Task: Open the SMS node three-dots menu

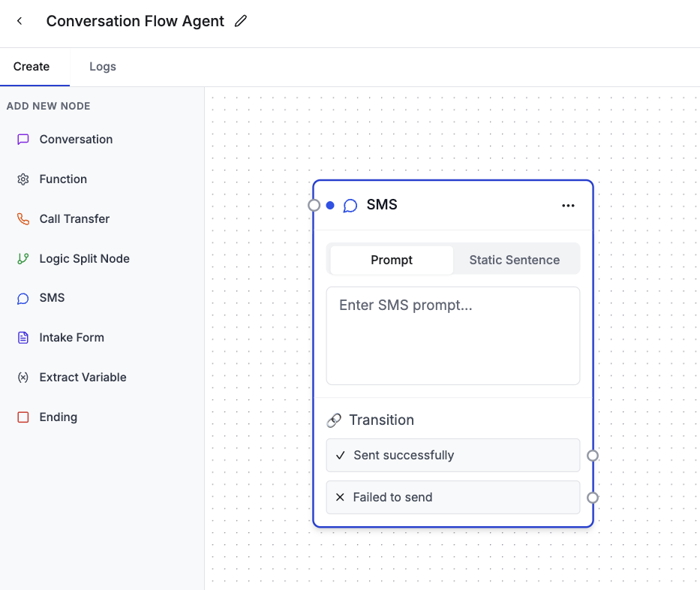Action: point(568,206)
